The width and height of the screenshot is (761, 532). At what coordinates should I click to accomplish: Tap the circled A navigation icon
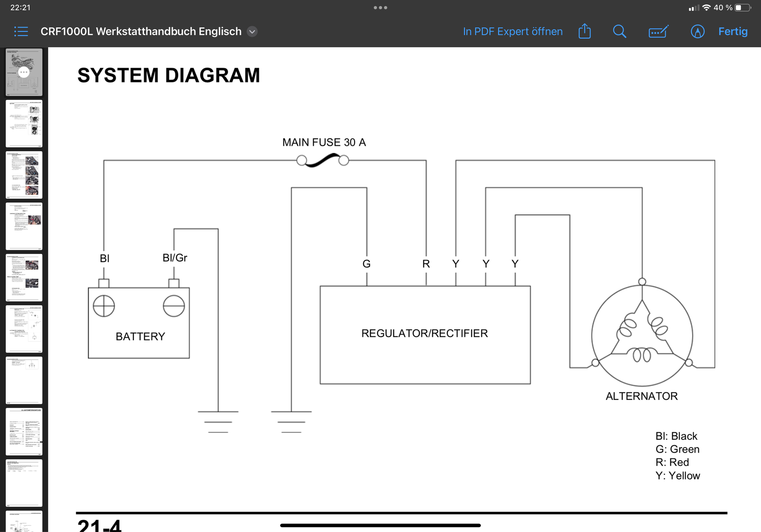697,31
